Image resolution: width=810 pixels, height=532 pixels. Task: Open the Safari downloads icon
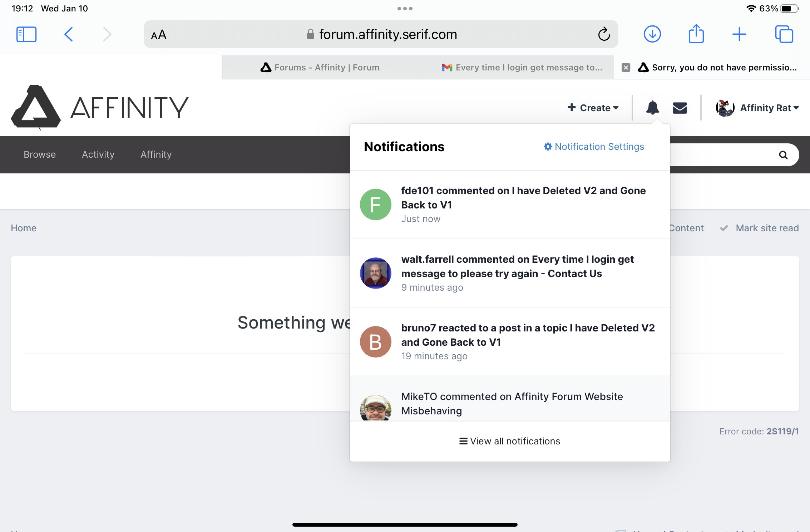point(652,34)
